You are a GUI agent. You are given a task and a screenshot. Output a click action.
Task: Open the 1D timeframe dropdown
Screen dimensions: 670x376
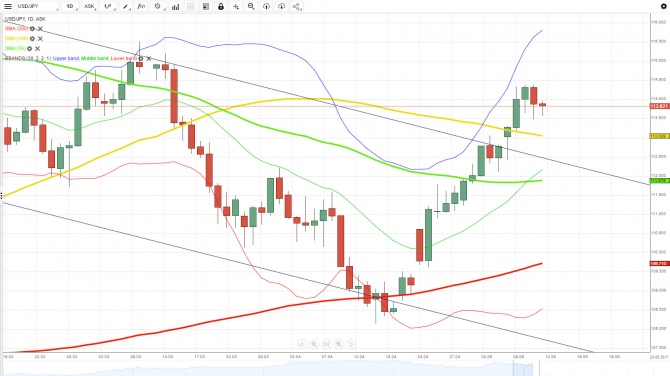coord(70,6)
